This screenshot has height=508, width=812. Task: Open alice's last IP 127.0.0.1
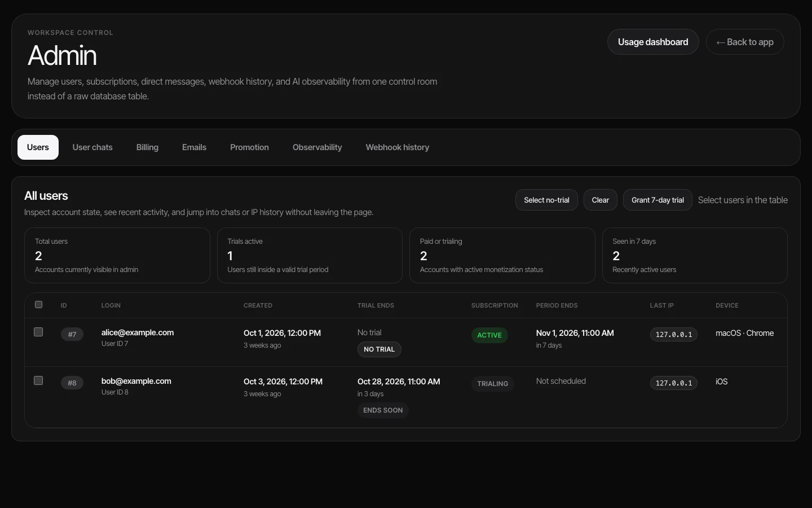point(674,334)
